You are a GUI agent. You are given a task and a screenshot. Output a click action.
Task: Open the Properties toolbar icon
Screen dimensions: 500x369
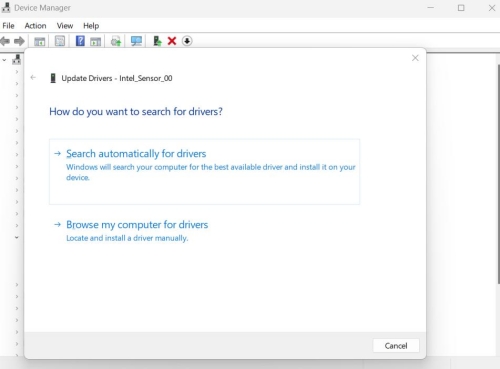coord(60,41)
